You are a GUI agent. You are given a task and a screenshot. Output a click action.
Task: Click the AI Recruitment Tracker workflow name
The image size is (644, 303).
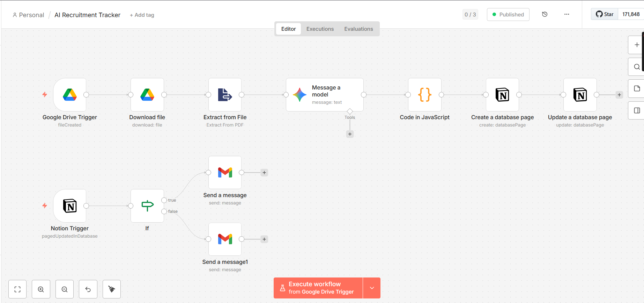(x=87, y=15)
